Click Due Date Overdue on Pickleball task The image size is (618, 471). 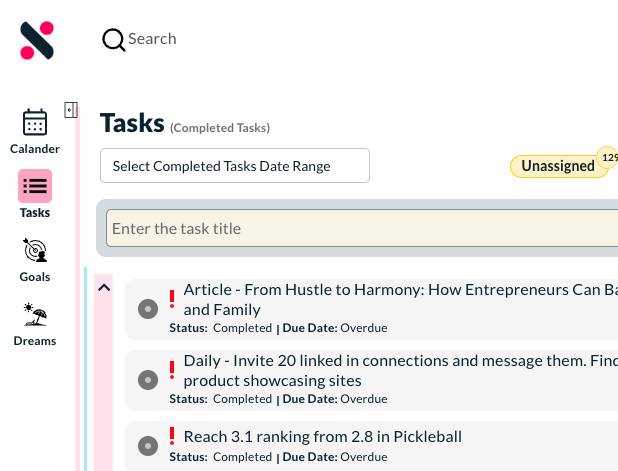pos(335,457)
